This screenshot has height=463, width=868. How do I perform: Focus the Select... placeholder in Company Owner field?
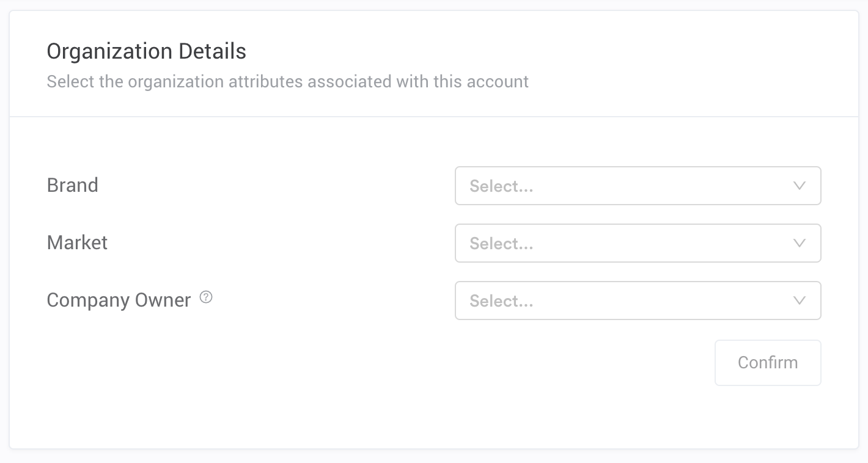(x=501, y=301)
